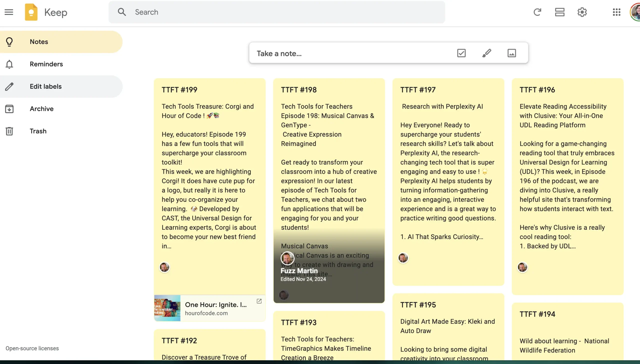Open the TTFT #192 note title
640x364 pixels.
click(179, 341)
